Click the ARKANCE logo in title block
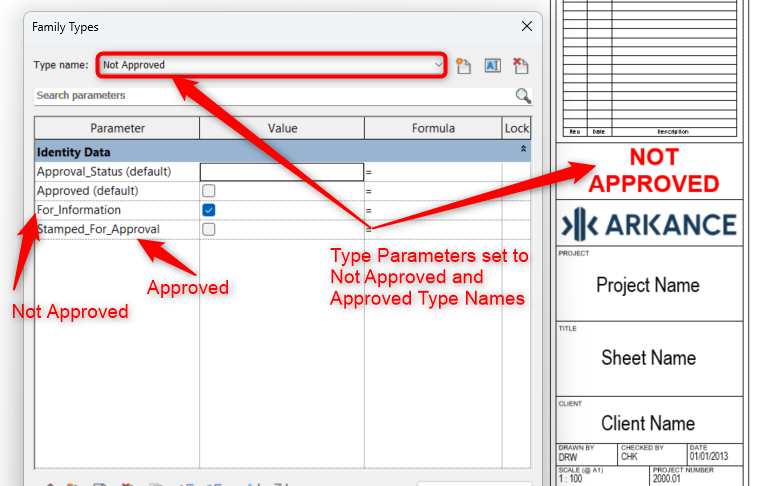 [x=649, y=224]
